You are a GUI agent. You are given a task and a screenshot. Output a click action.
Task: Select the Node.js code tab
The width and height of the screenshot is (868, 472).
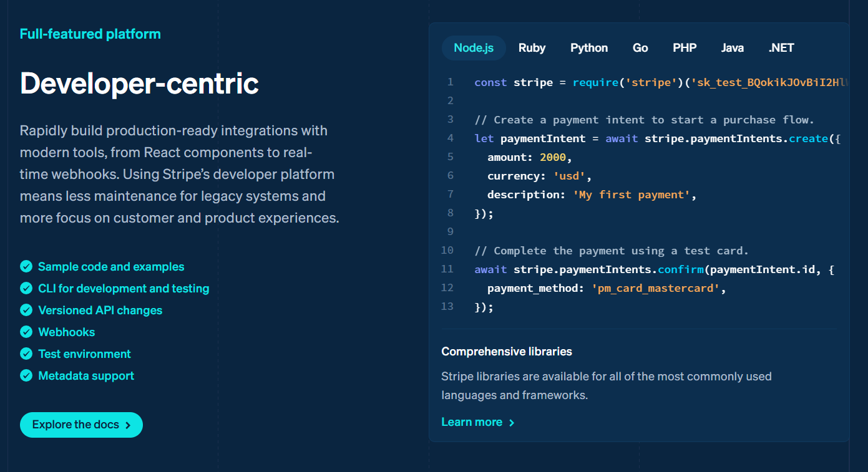click(474, 48)
